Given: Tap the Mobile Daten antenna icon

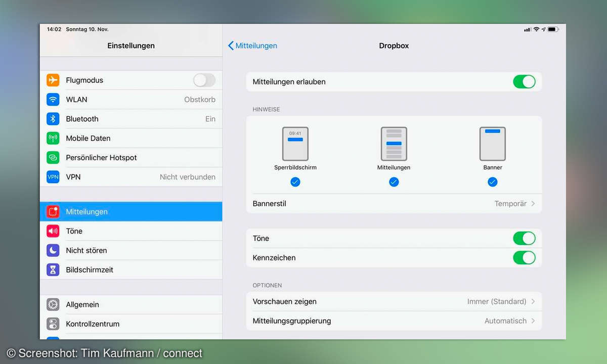Looking at the screenshot, I should coord(53,138).
